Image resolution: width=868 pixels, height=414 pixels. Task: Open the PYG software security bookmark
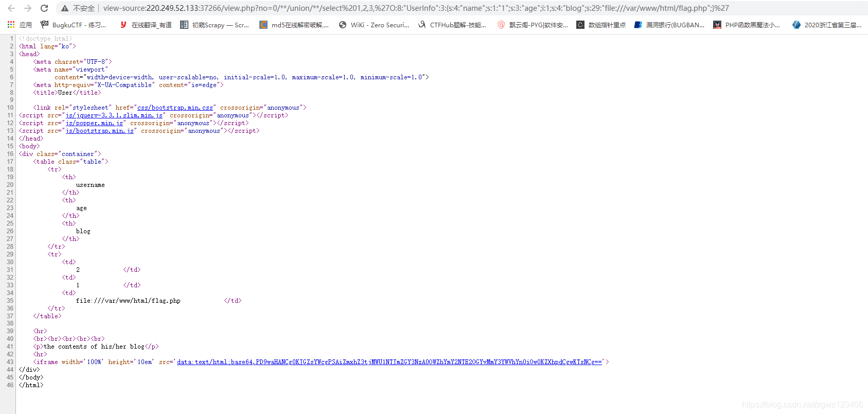tap(533, 25)
